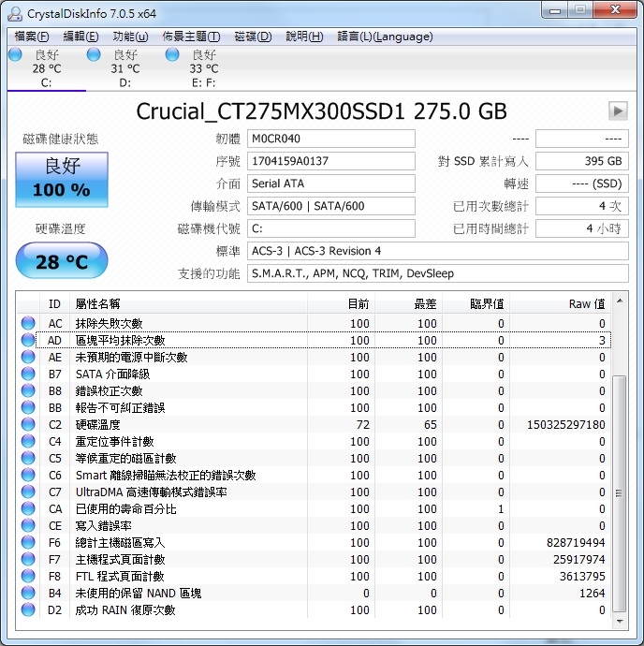Click scrollbar up arrow in attribute list

620,301
